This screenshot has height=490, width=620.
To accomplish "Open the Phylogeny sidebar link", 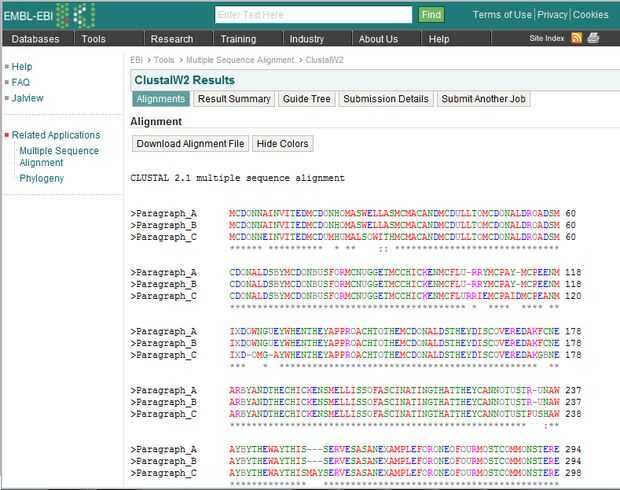I will pos(42,178).
